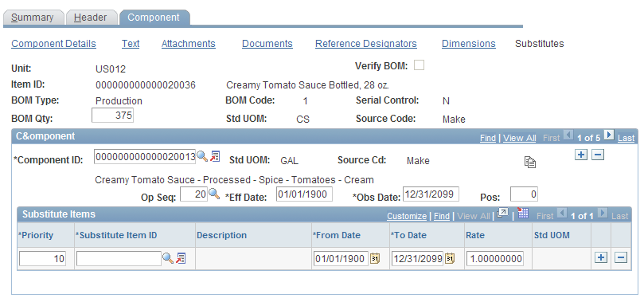This screenshot has height=302, width=644.
Task: Click Customize link in Substitute Items
Action: pyautogui.click(x=407, y=216)
